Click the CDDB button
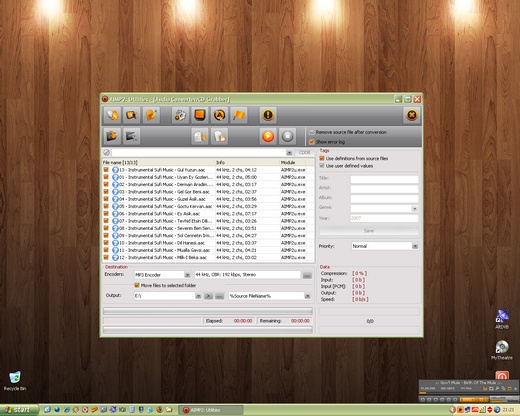This screenshot has height=416, width=520. tap(304, 152)
